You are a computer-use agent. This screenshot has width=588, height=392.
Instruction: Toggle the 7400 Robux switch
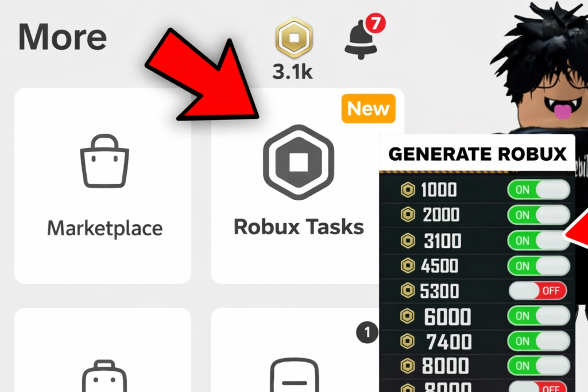click(x=539, y=341)
